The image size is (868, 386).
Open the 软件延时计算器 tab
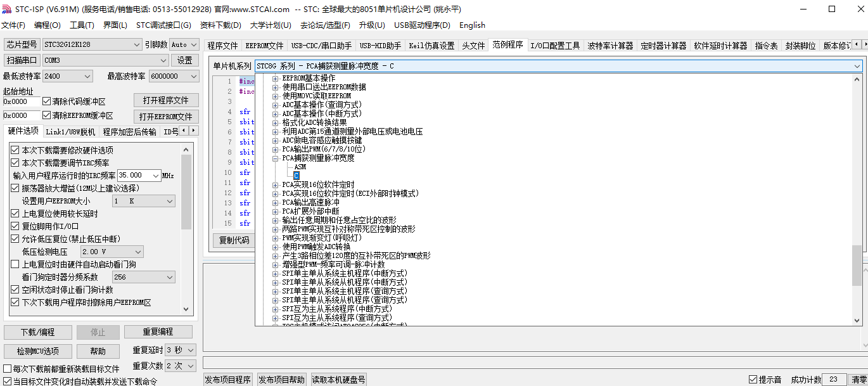[x=720, y=46]
